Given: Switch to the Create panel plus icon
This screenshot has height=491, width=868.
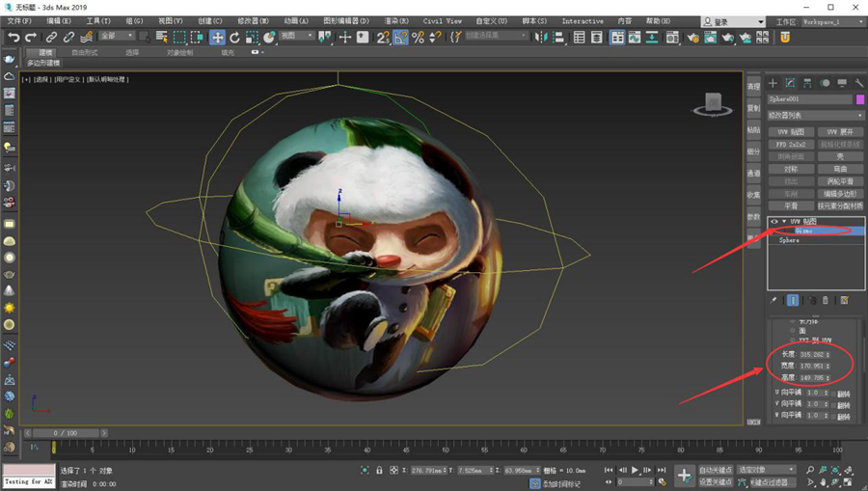Looking at the screenshot, I should pos(773,83).
